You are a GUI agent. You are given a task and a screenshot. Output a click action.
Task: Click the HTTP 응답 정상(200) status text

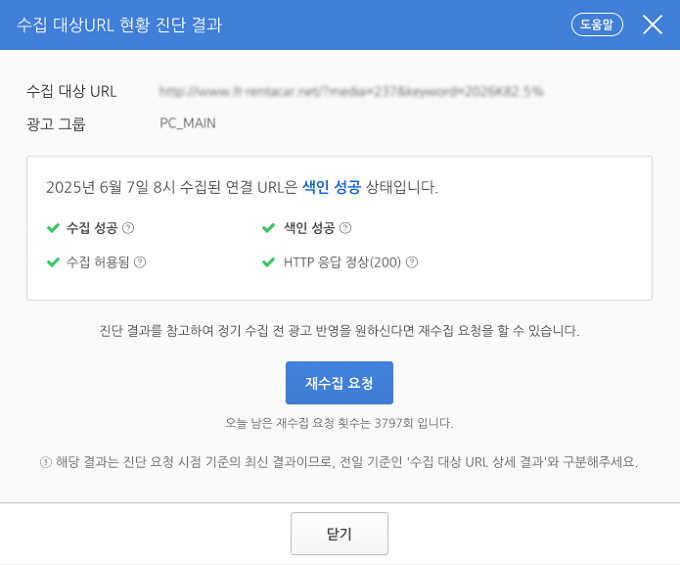click(342, 262)
